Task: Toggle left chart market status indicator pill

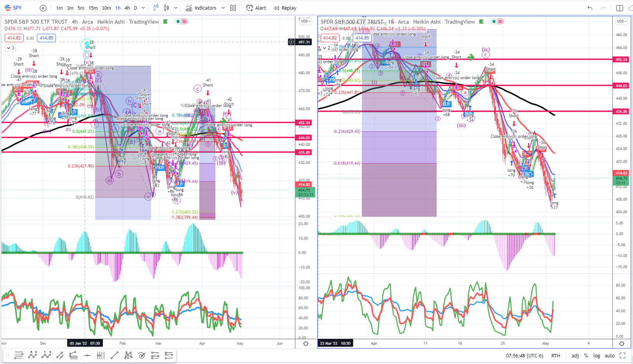Action: [x=181, y=21]
